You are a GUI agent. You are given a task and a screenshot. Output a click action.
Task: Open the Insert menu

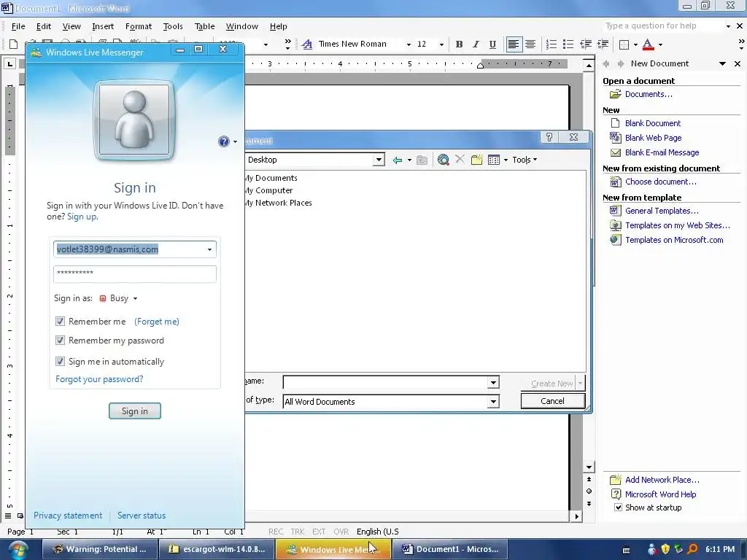(x=103, y=27)
